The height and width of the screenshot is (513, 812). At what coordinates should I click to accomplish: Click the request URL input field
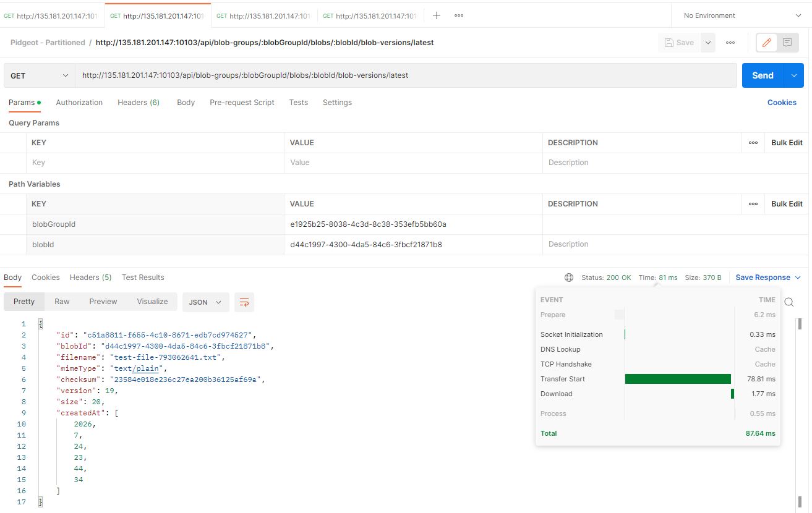tap(406, 75)
